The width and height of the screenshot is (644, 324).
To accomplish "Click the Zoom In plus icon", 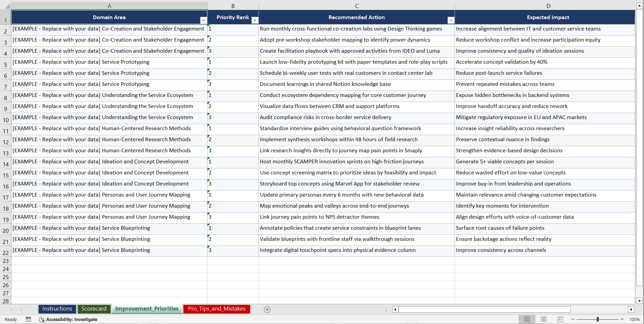I will tap(622, 319).
